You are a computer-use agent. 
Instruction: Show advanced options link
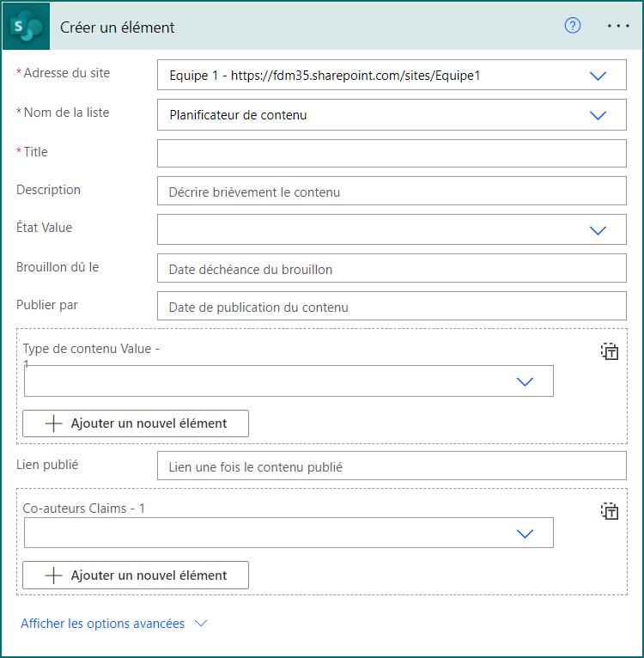(x=102, y=624)
